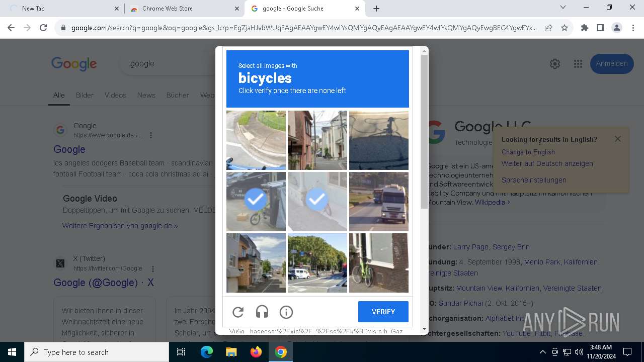Select the shadow on pavement image tile
The height and width of the screenshot is (362, 644).
pyautogui.click(x=379, y=140)
